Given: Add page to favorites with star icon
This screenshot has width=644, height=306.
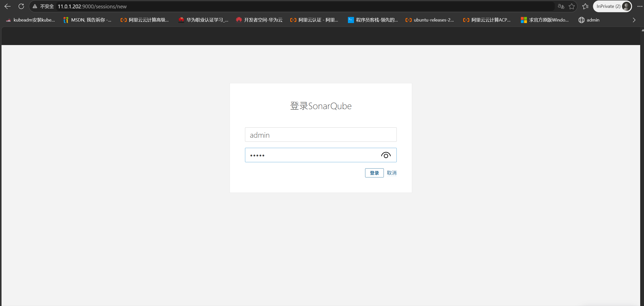Looking at the screenshot, I should click(572, 6).
